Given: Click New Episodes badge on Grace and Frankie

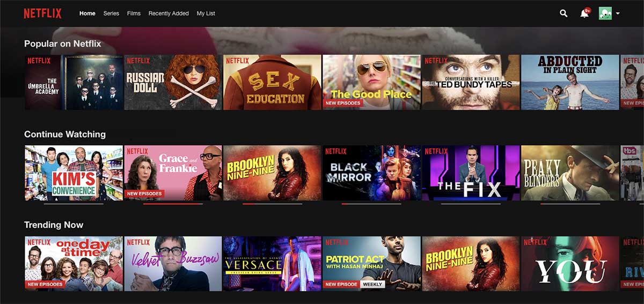Looking at the screenshot, I should click(144, 193).
